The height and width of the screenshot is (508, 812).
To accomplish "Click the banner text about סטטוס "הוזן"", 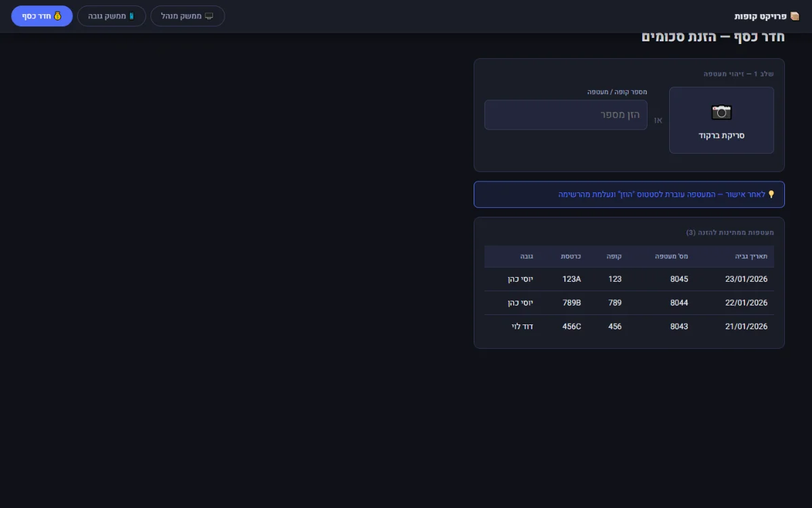I will tap(662, 194).
